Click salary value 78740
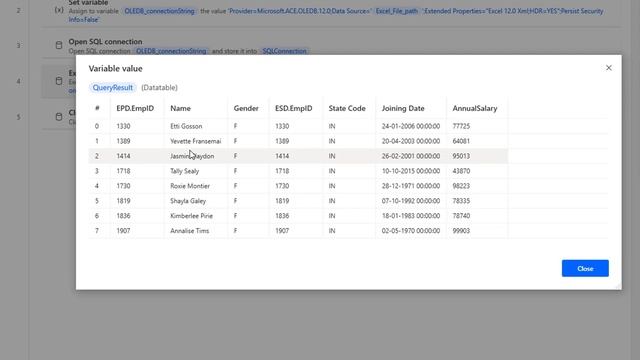 (x=461, y=216)
